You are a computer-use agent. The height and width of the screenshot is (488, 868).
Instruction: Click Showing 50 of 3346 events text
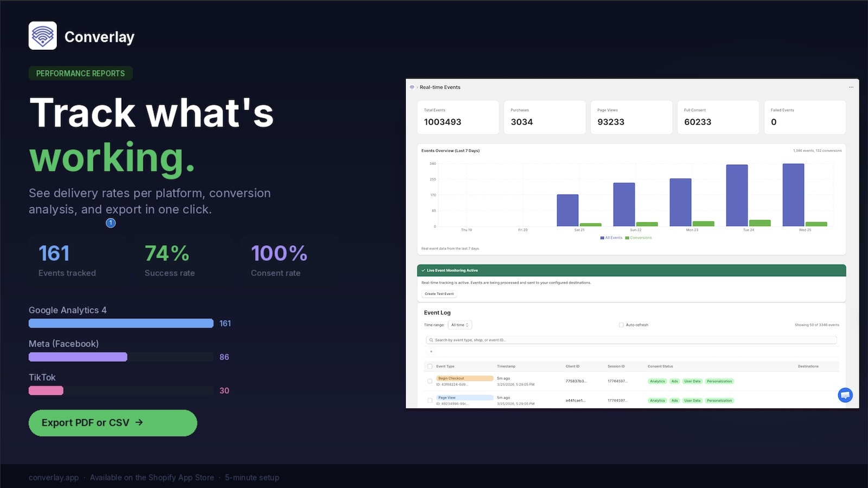tap(817, 325)
